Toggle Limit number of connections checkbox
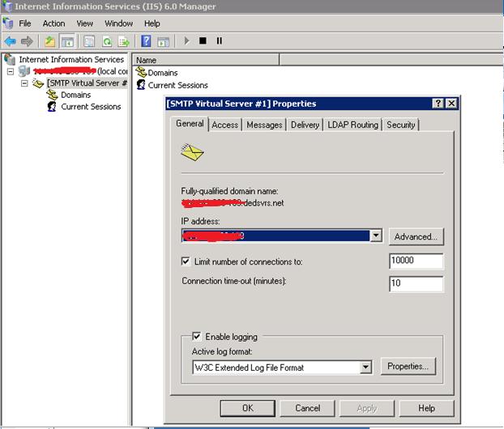This screenshot has width=504, height=429. point(186,261)
